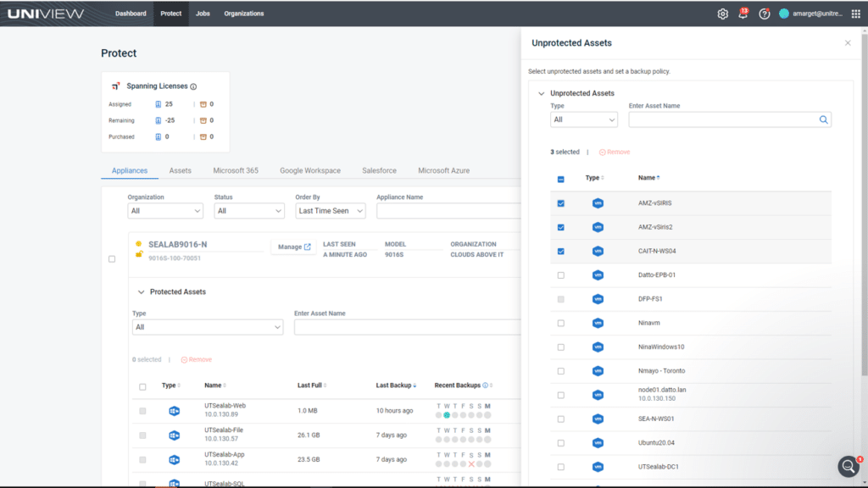Click Windows type icon for UTSealab-Web

(x=175, y=411)
